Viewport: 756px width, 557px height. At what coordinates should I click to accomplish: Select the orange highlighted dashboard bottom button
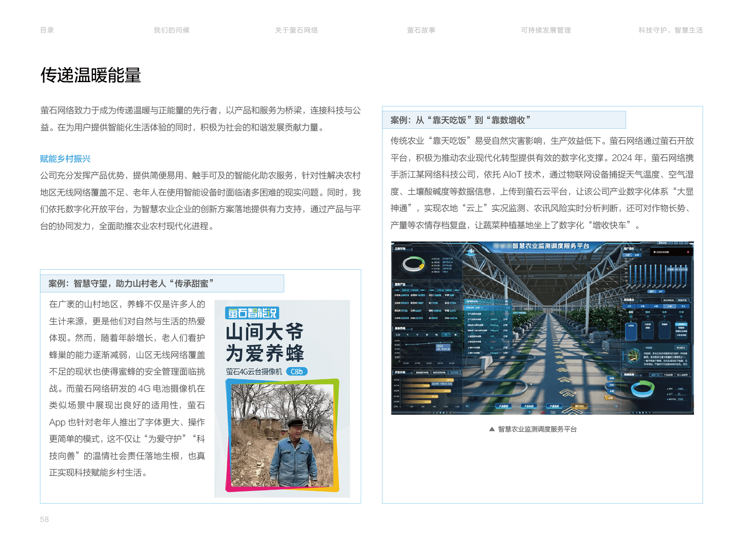580,406
